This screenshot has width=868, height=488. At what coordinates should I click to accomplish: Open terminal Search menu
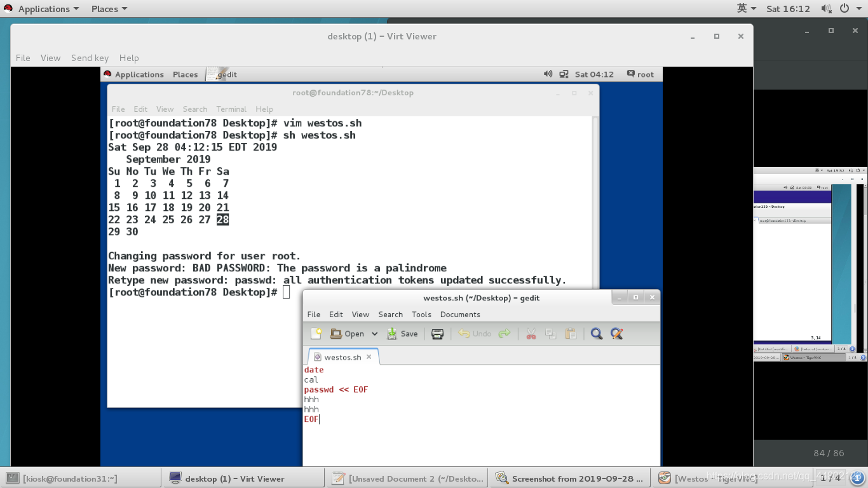[195, 109]
